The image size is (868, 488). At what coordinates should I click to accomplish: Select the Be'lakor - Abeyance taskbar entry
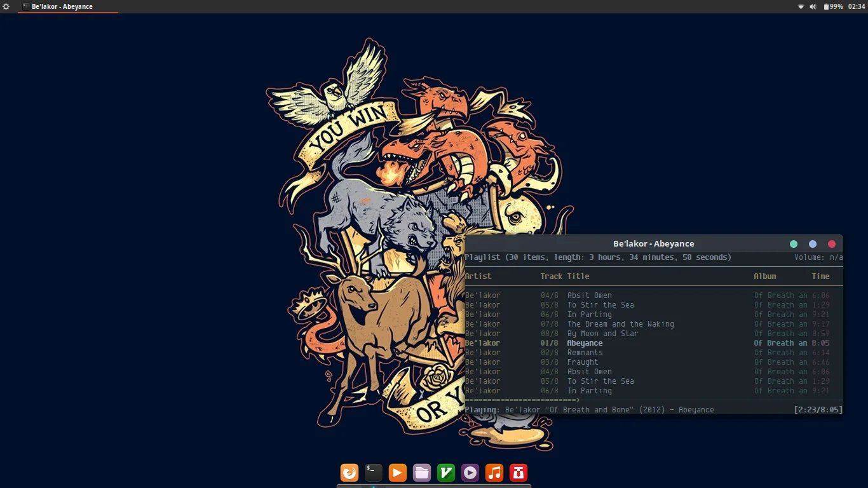(x=68, y=6)
